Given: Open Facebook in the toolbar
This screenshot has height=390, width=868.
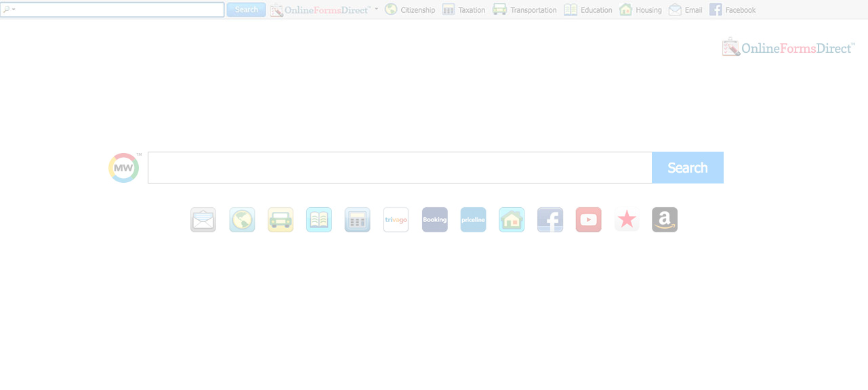Looking at the screenshot, I should pyautogui.click(x=732, y=9).
